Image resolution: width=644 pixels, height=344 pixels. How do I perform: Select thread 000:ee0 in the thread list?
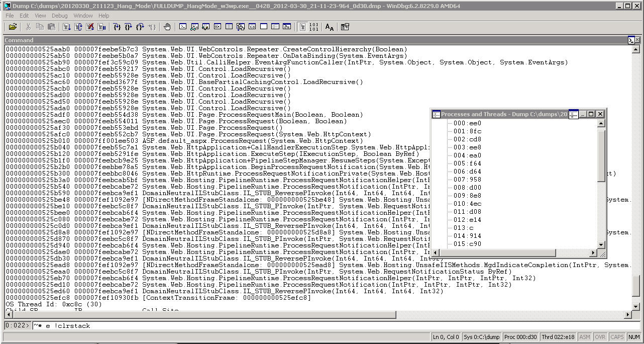coord(467,123)
